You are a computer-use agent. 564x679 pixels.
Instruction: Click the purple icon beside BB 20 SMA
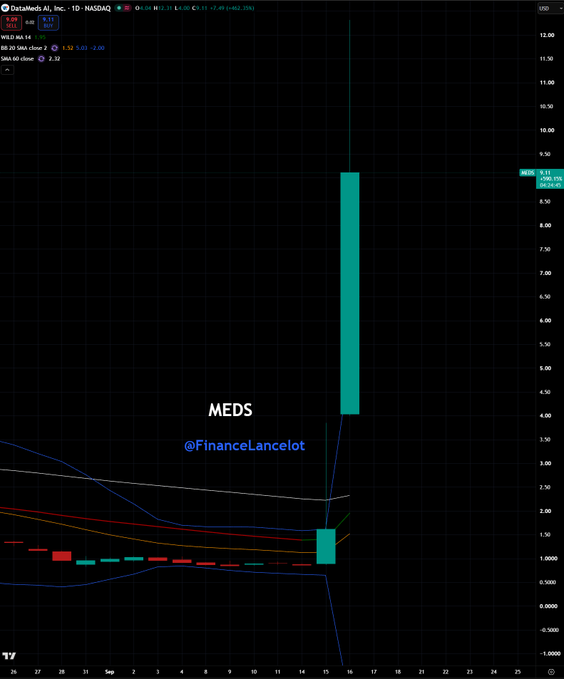coord(55,48)
